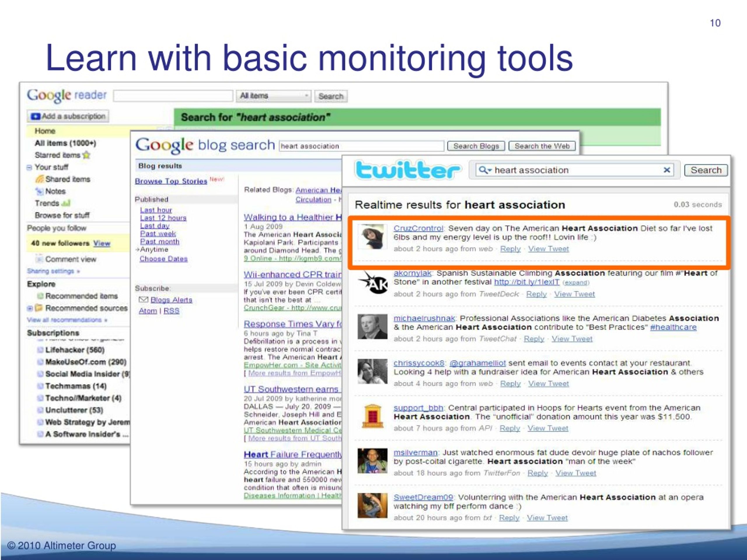The image size is (747, 560).
Task: Reply to msilverman's tweet
Action: (537, 473)
